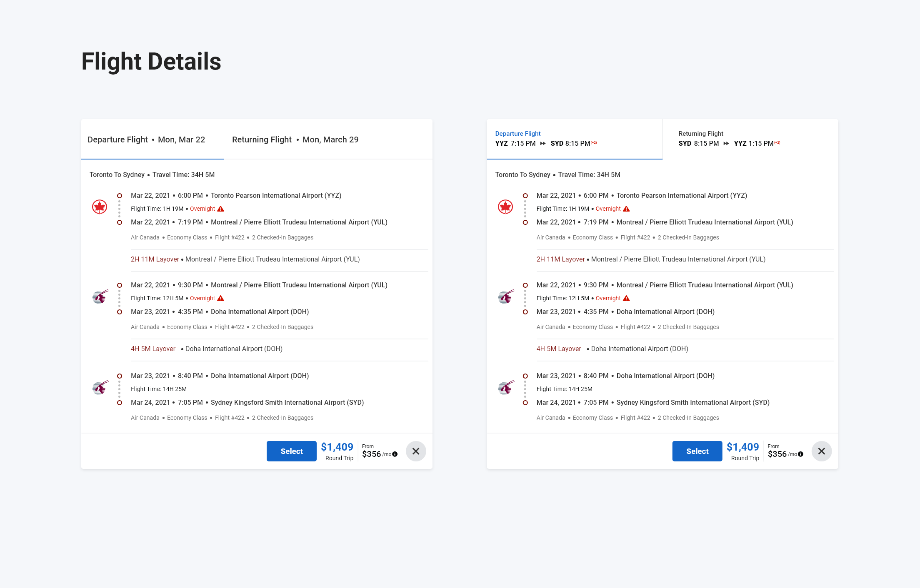Click Qatar Airways logo for Doha–Sydney leg, right card
Image resolution: width=920 pixels, height=588 pixels.
(x=506, y=388)
